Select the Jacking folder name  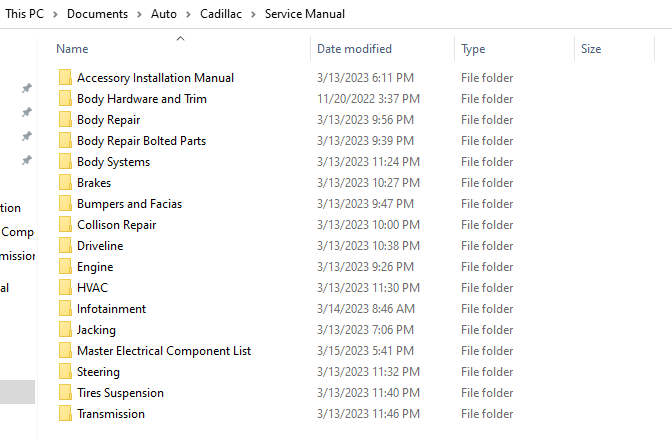pyautogui.click(x=96, y=329)
